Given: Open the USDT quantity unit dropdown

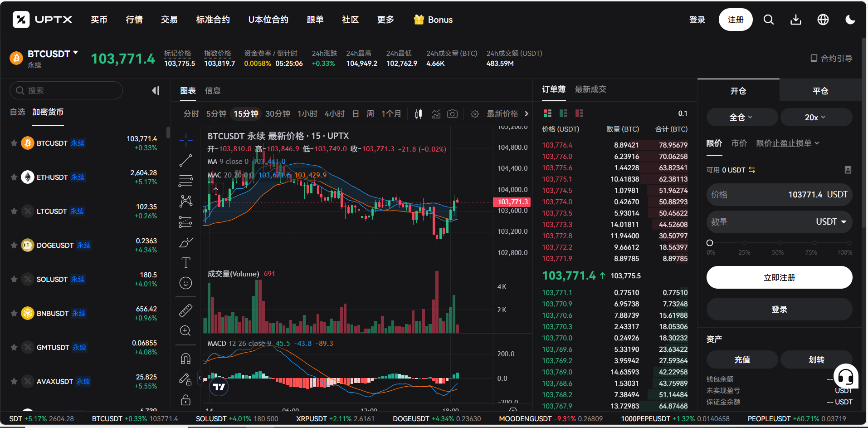Looking at the screenshot, I should coord(831,222).
